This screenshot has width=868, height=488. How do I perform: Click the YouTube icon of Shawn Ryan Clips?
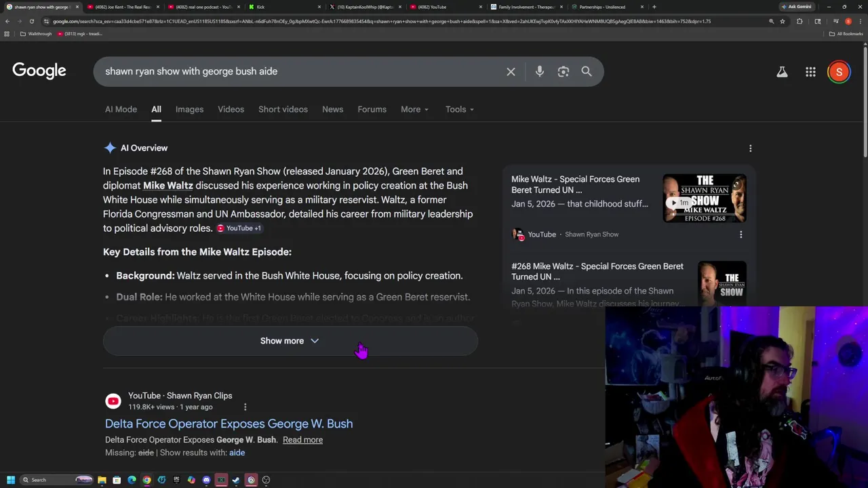click(x=113, y=401)
